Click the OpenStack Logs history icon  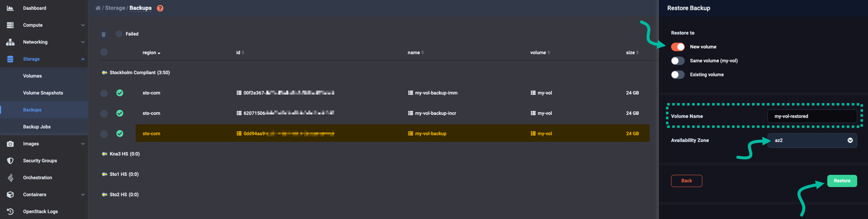pos(10,212)
